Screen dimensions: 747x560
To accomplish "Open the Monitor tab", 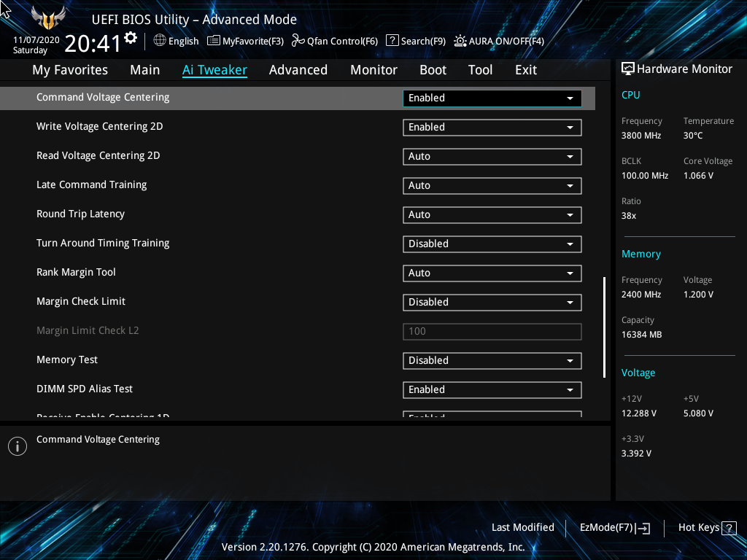I will [x=373, y=70].
